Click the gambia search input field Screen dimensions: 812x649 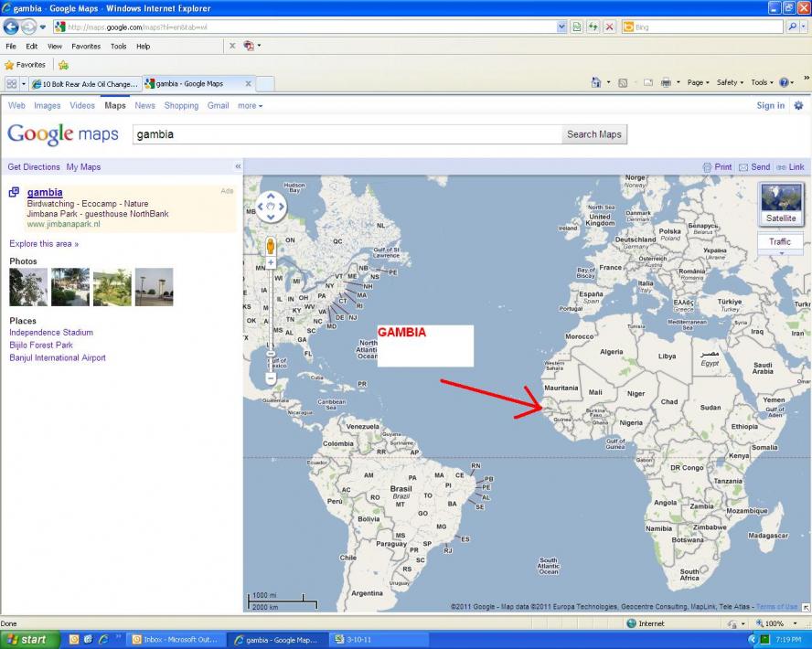click(347, 134)
